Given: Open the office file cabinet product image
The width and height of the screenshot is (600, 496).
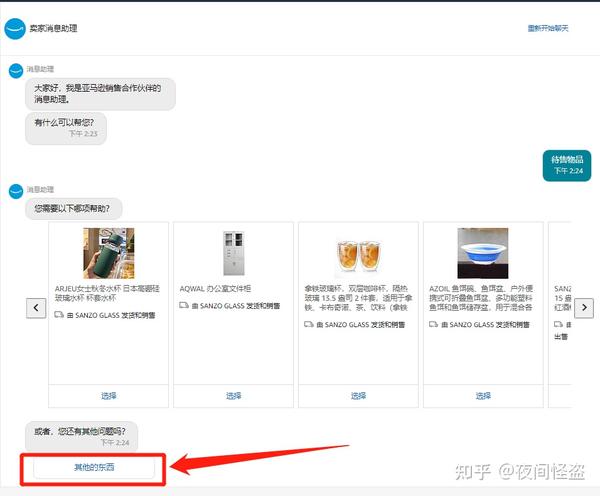Looking at the screenshot, I should [233, 253].
